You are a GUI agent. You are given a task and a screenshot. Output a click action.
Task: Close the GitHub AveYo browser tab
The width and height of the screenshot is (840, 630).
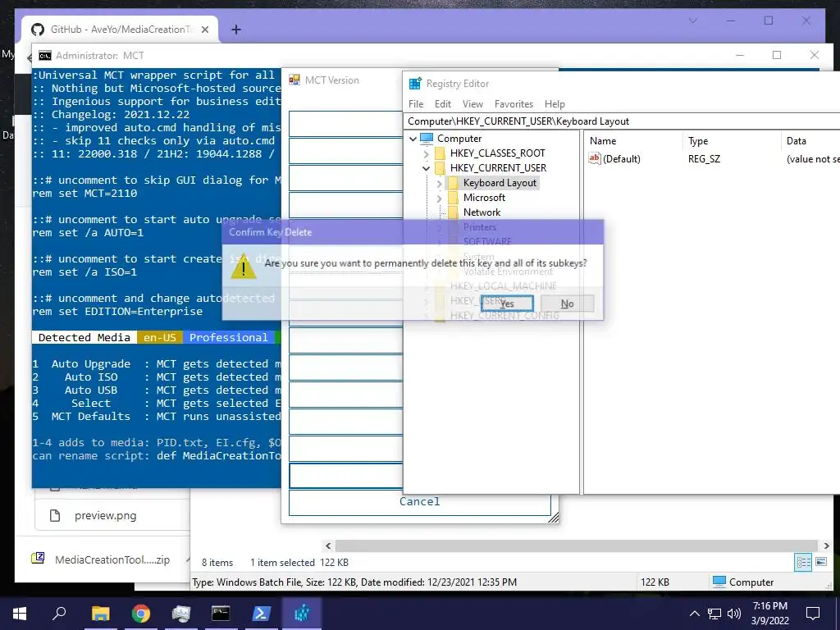204,30
